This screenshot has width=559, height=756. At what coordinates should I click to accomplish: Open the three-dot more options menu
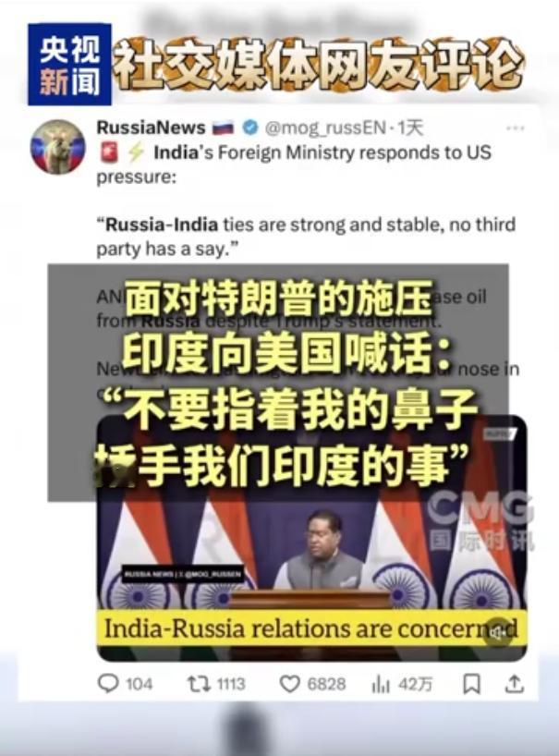click(x=516, y=128)
